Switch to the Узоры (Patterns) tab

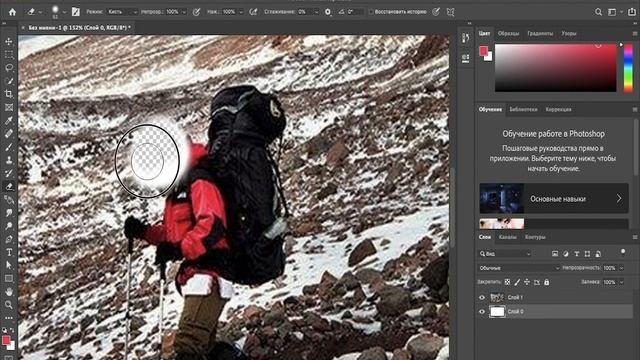[x=569, y=33]
